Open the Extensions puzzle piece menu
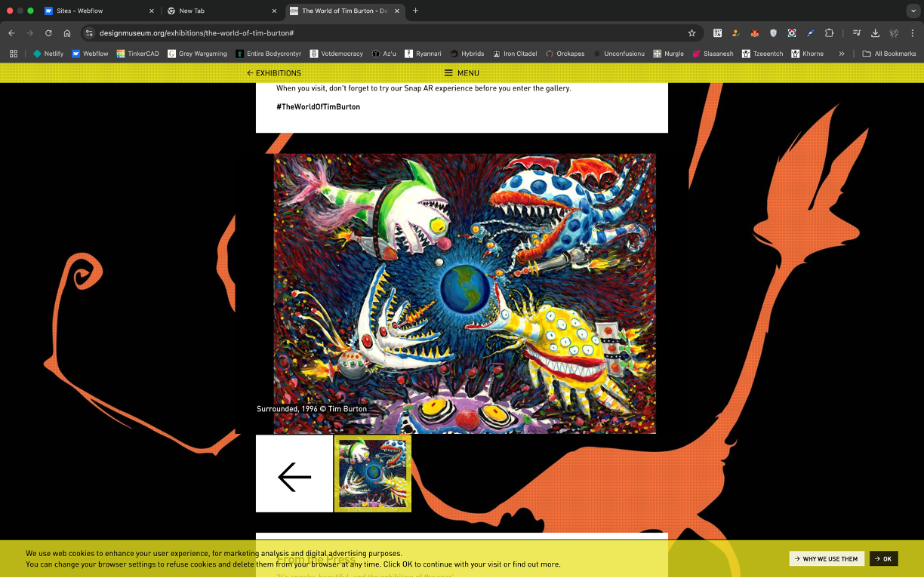This screenshot has height=578, width=924. [829, 33]
